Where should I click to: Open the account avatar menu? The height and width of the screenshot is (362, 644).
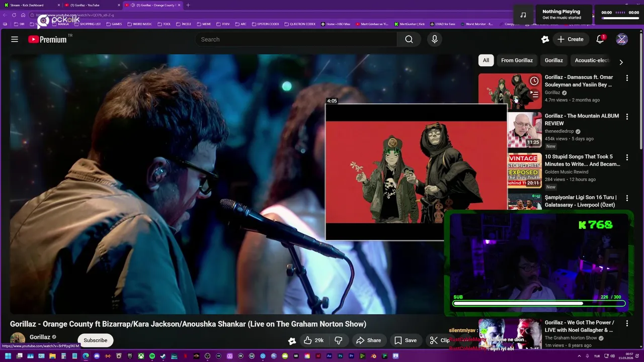pyautogui.click(x=622, y=39)
